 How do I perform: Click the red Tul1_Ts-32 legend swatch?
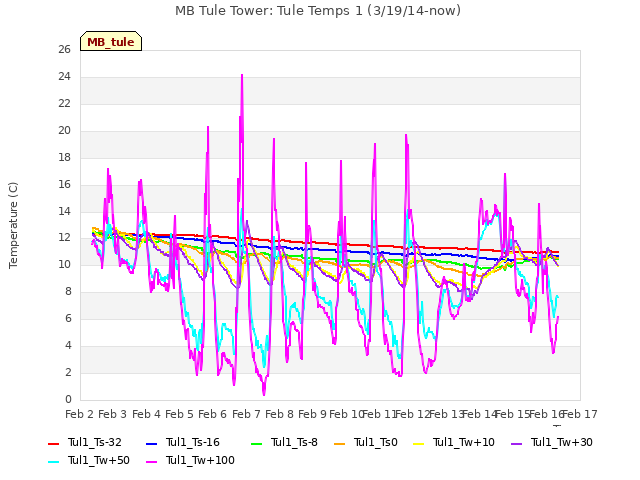coord(54,443)
